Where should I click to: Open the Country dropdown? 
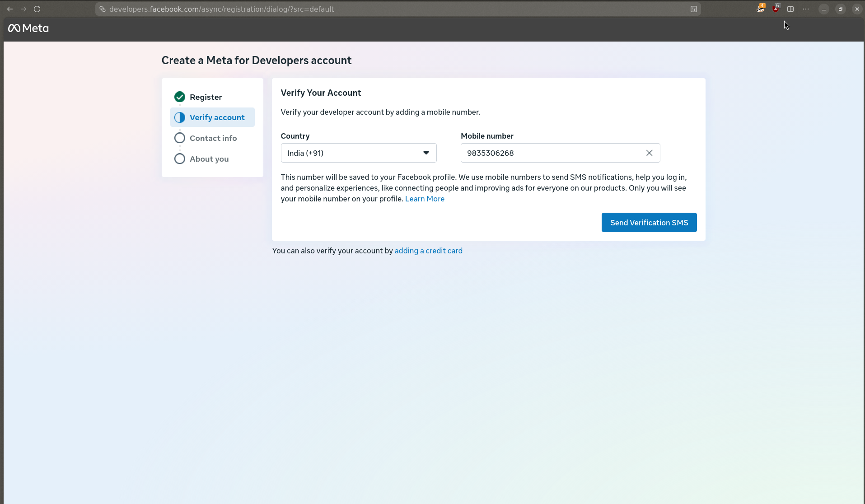pyautogui.click(x=359, y=153)
